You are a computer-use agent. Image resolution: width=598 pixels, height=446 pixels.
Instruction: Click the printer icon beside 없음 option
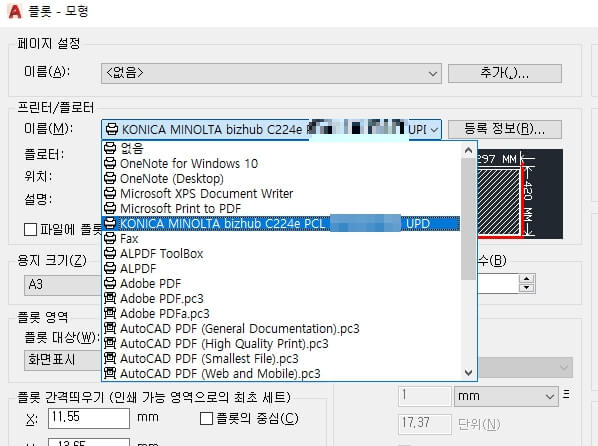[110, 148]
